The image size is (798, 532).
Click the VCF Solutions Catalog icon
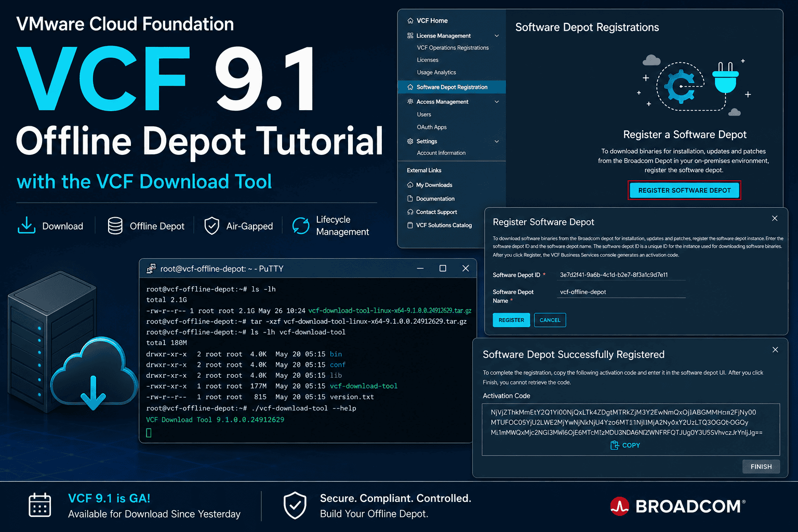410,225
